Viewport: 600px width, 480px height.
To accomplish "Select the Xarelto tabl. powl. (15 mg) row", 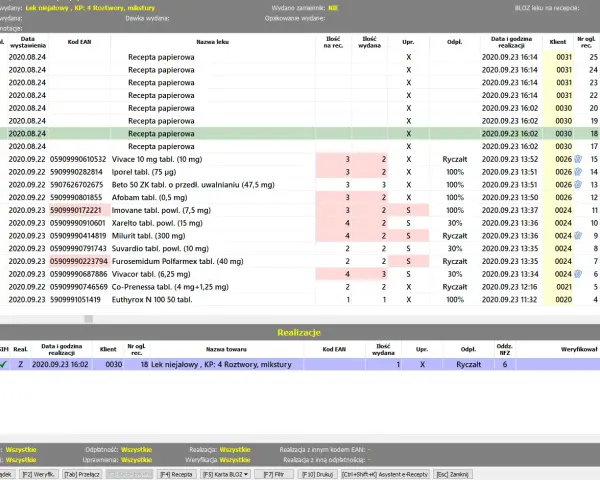I will (300, 223).
